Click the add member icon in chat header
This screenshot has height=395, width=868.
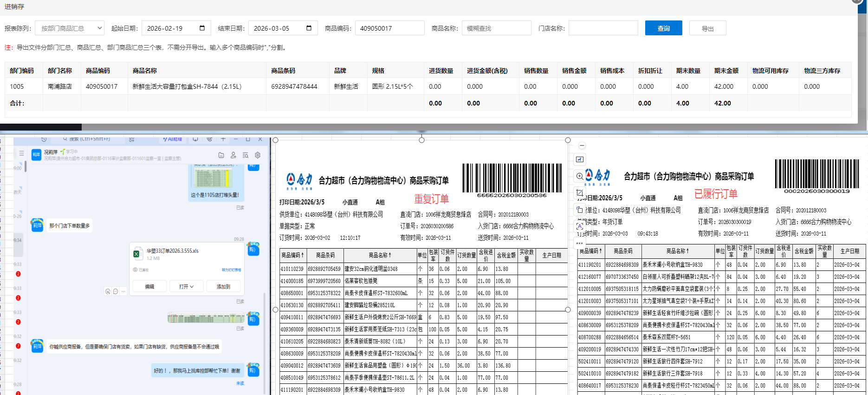[233, 155]
